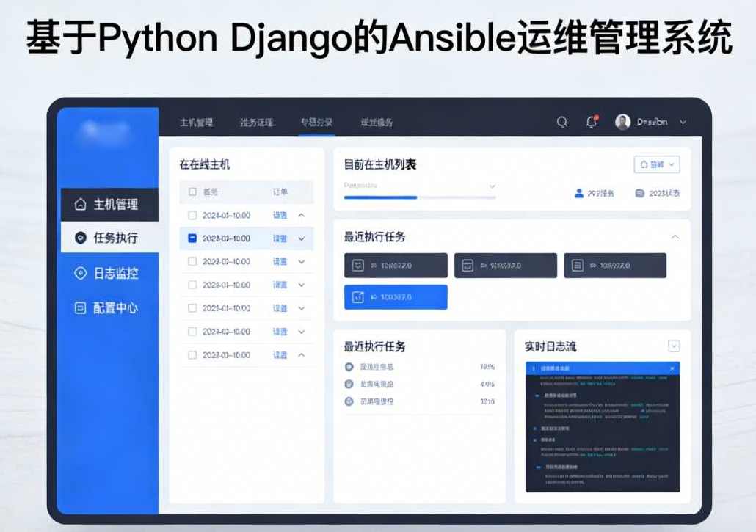756x532 pixels.
Task: Expand the host list dropdown selector
Action: click(492, 186)
